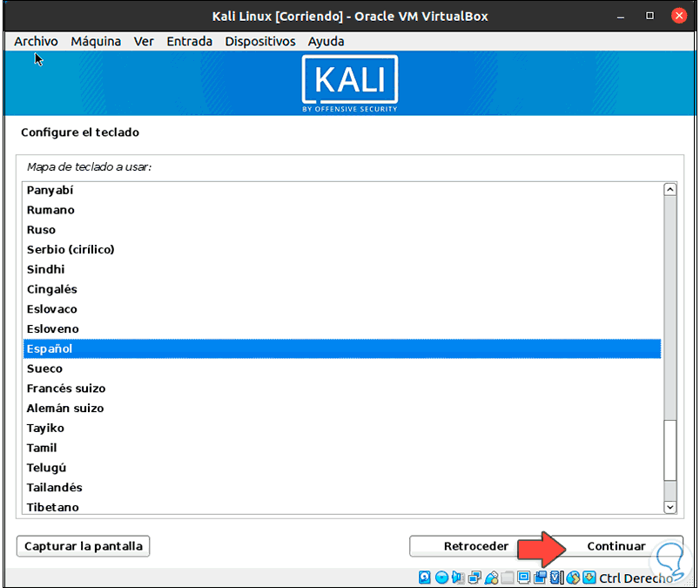700x588 pixels.
Task: Open the Entrada menu
Action: tap(189, 41)
